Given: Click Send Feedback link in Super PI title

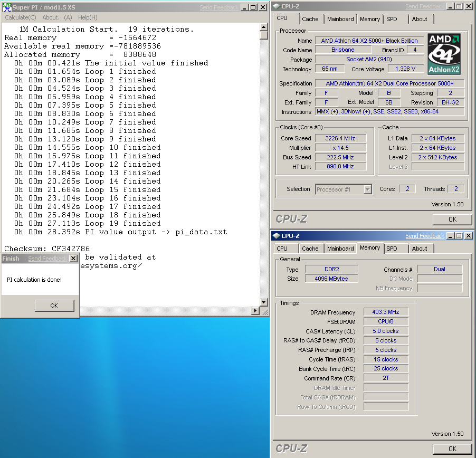Looking at the screenshot, I should [219, 7].
